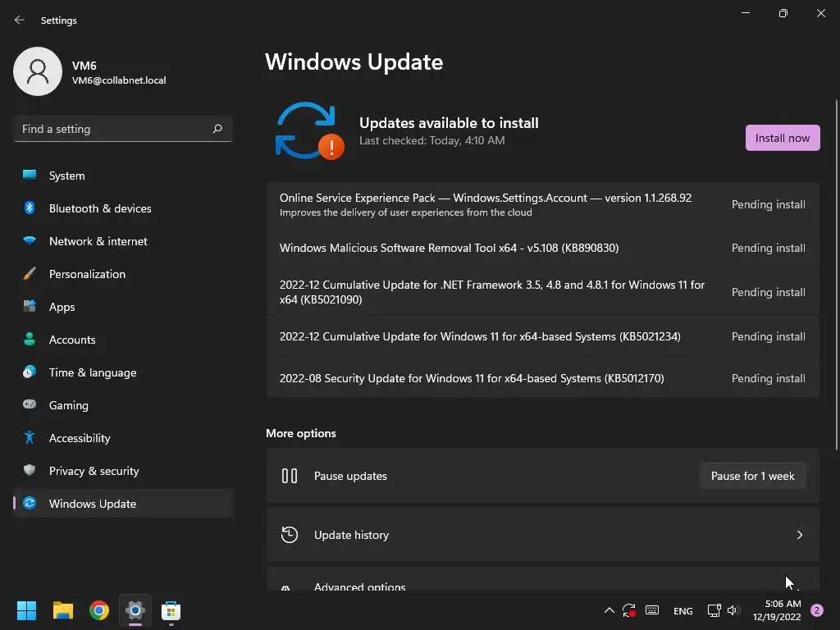
Task: Click the Settings gear taskbar icon
Action: pyautogui.click(x=135, y=610)
